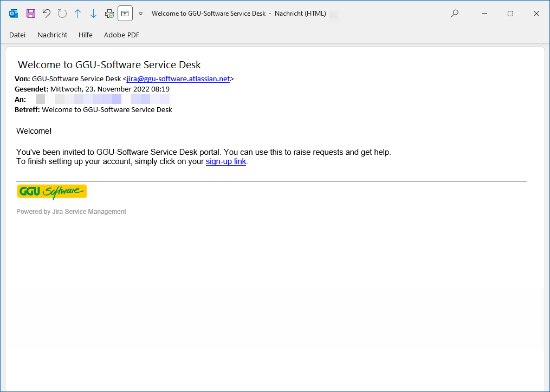Image resolution: width=550 pixels, height=392 pixels.
Task: Go to next item with down arrow
Action: click(93, 14)
